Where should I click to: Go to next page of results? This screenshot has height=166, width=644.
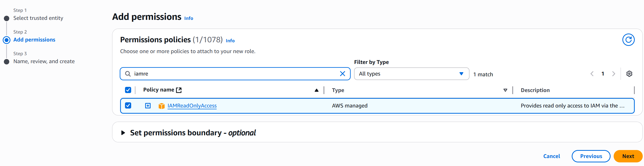(614, 74)
